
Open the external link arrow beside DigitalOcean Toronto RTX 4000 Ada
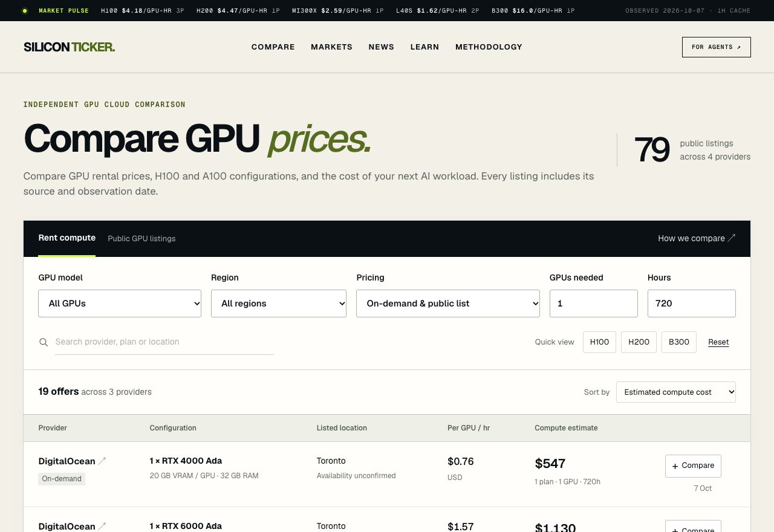tap(102, 461)
